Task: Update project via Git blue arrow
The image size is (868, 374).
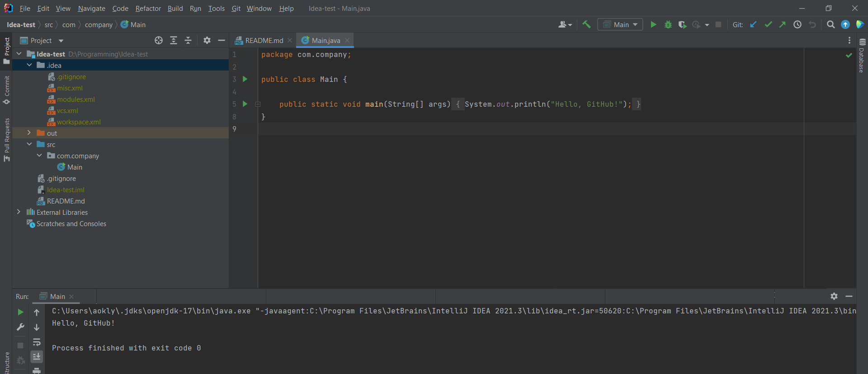Action: [x=753, y=24]
